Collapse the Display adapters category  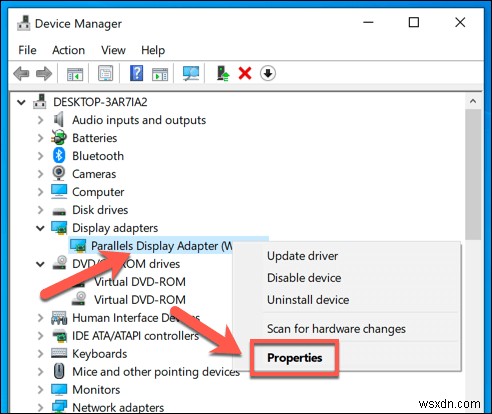click(40, 228)
